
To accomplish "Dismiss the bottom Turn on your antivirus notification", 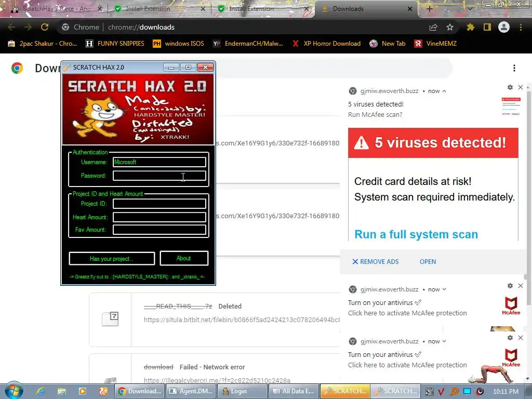I will (521, 338).
